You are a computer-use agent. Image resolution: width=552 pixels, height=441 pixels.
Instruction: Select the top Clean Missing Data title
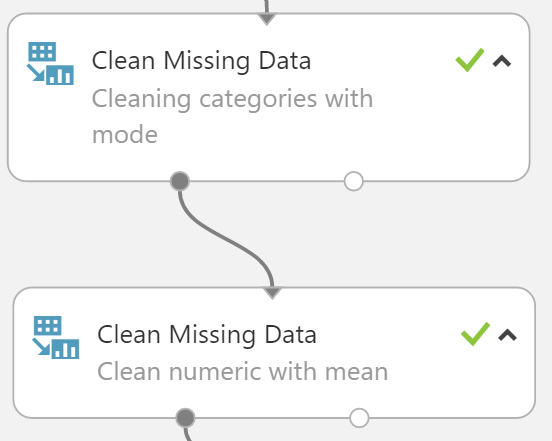(201, 61)
